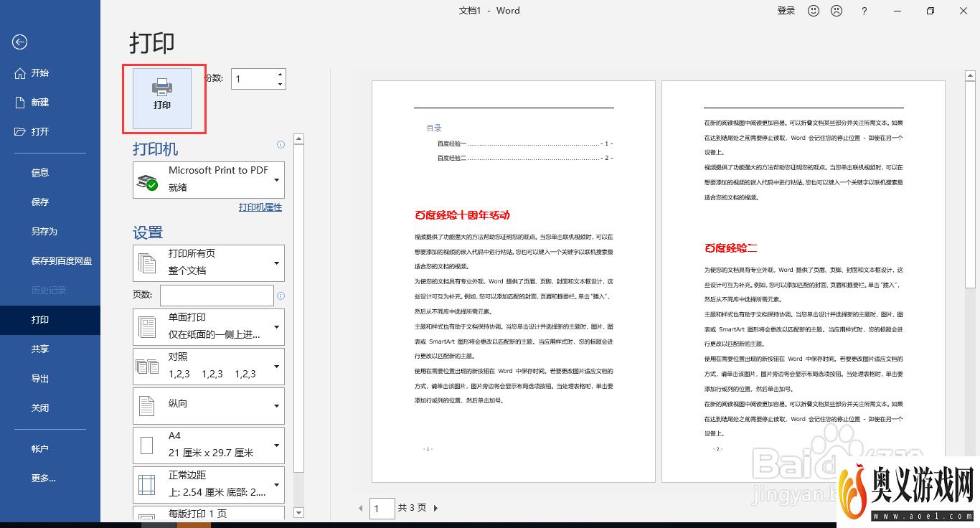This screenshot has height=528, width=980.
Task: Click the Printer Properties (打印机属性) link
Action: click(260, 207)
